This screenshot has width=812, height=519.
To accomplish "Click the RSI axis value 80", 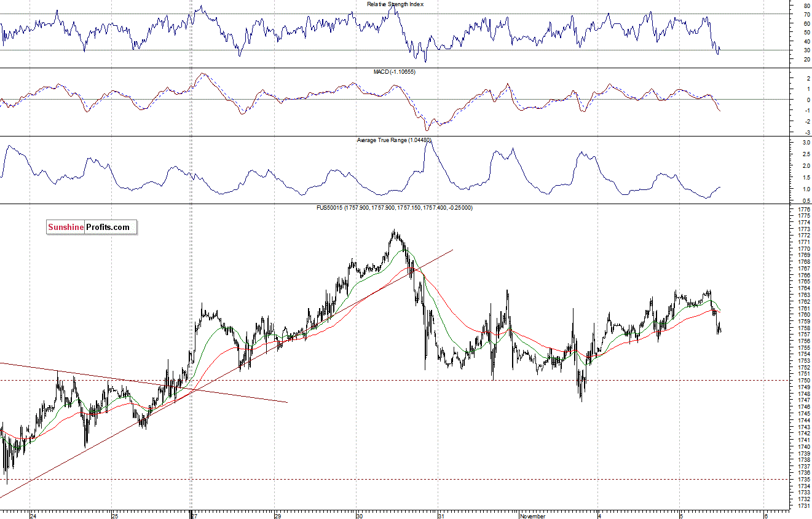I will tap(806, 6).
